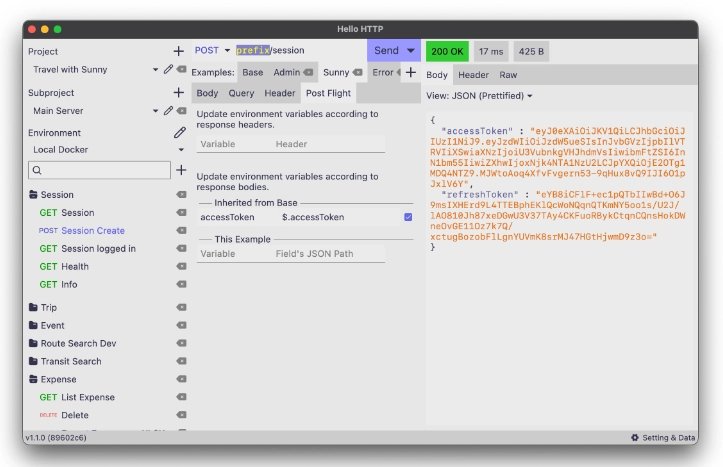723x467 pixels.
Task: Delete the List Expense request
Action: point(182,397)
